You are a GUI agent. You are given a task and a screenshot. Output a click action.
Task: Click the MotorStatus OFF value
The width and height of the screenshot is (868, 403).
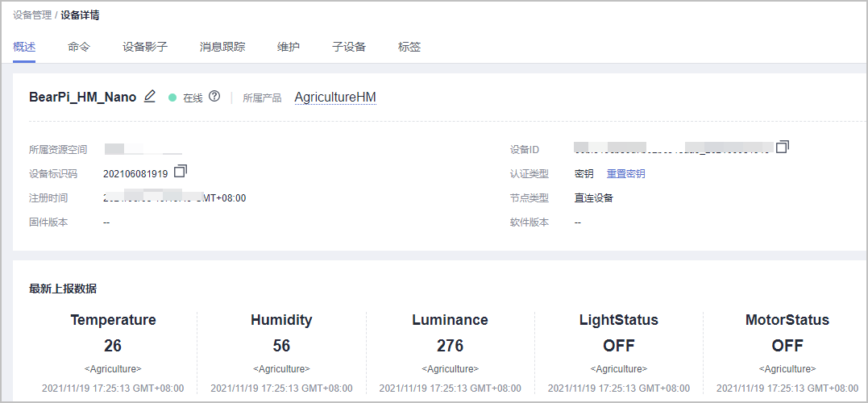pos(787,346)
